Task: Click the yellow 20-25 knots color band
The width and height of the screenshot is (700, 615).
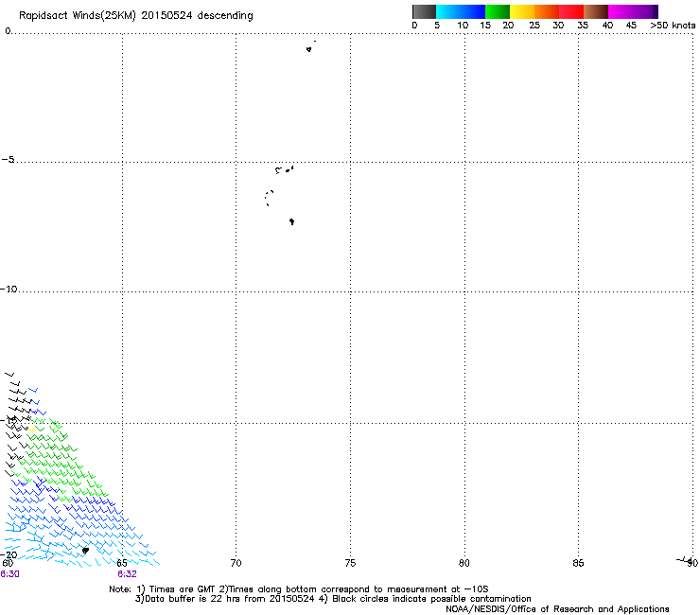Action: (x=522, y=11)
